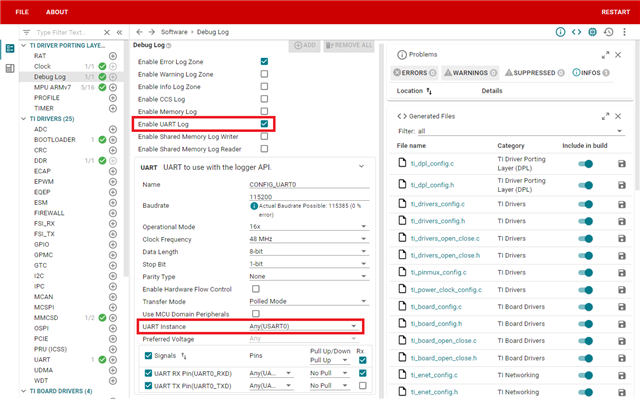Collapse the module sidebar panel
Image resolution: width=640 pixels, height=399 pixels.
[x=119, y=32]
